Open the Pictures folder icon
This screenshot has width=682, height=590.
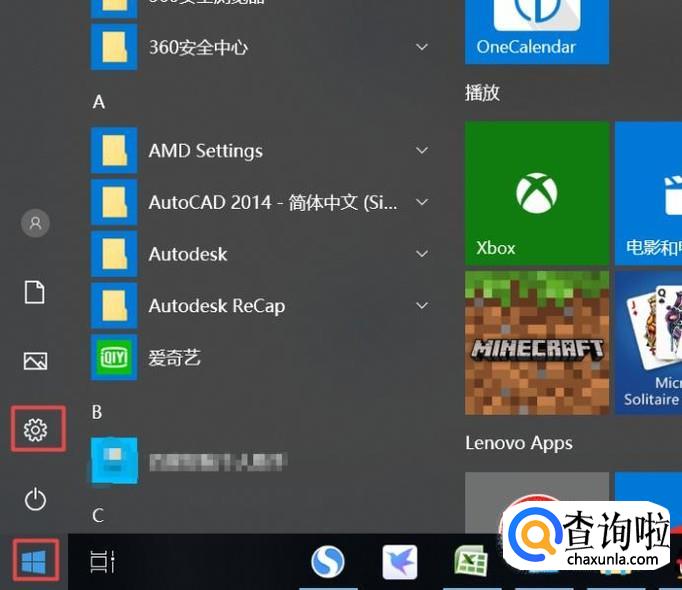pyautogui.click(x=36, y=361)
